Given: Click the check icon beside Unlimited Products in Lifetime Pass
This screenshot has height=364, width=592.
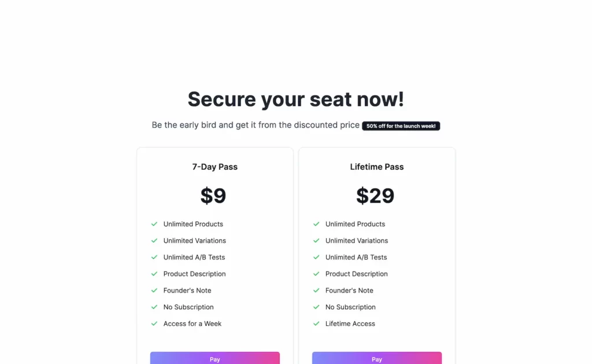Looking at the screenshot, I should (x=316, y=224).
